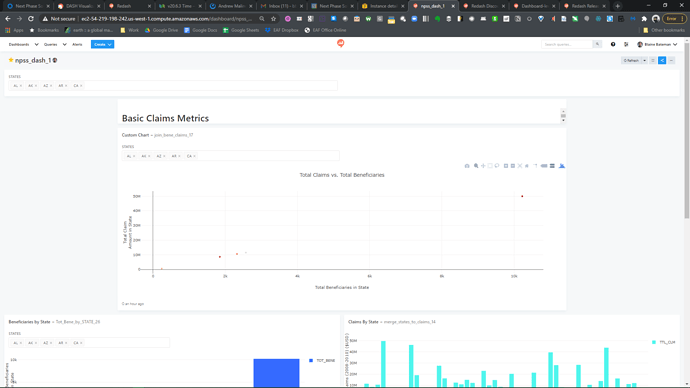
Task: Click the Plotly zoom in icon
Action: [x=506, y=166]
